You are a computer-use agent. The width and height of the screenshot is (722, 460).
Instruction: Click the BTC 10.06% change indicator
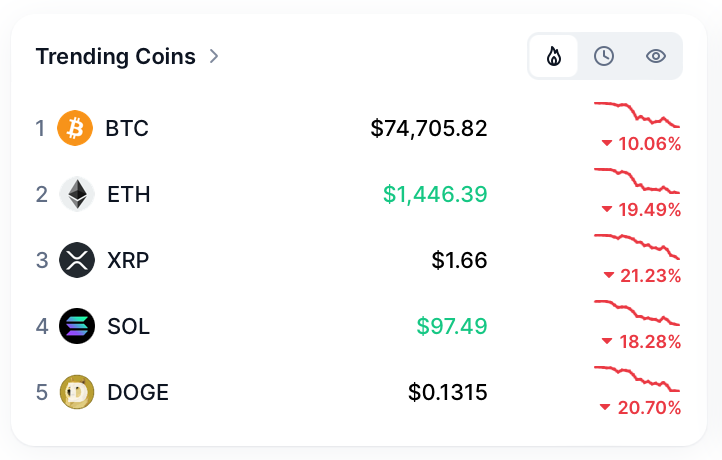click(642, 144)
